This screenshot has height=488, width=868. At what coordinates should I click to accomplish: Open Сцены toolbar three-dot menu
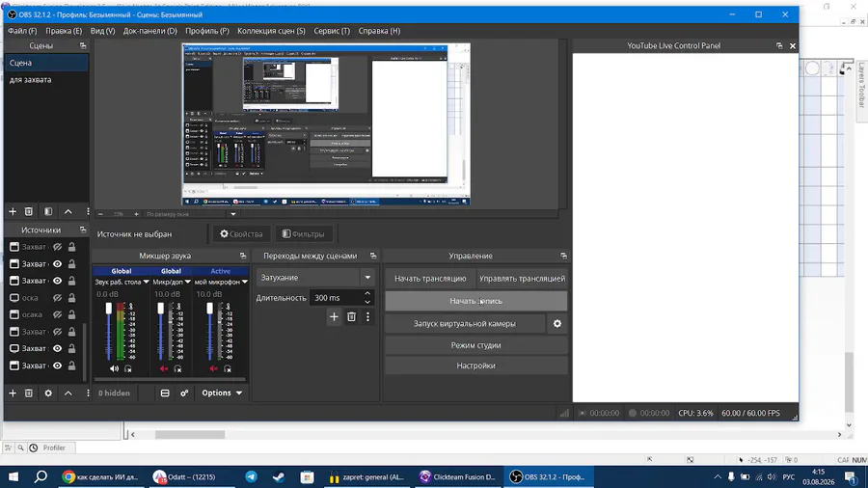click(88, 211)
